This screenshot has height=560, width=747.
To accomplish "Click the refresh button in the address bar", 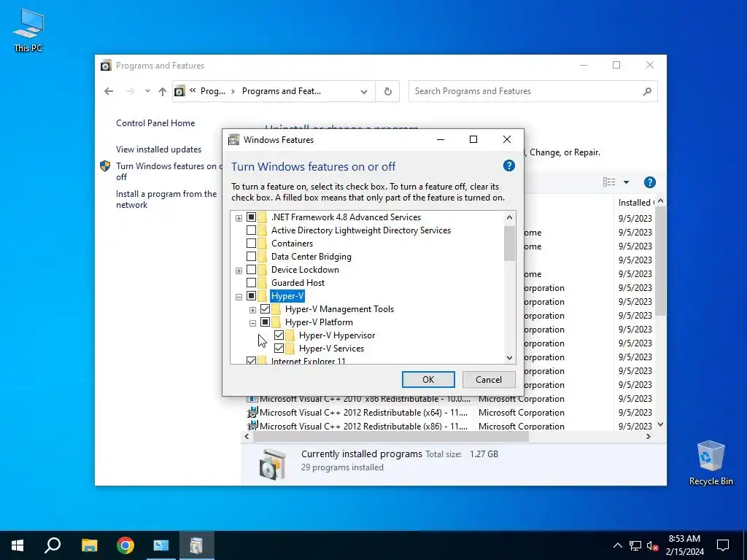I will coord(388,91).
